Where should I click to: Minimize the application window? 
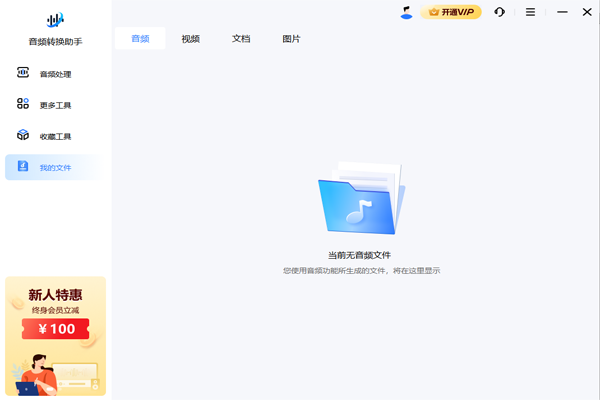point(561,12)
